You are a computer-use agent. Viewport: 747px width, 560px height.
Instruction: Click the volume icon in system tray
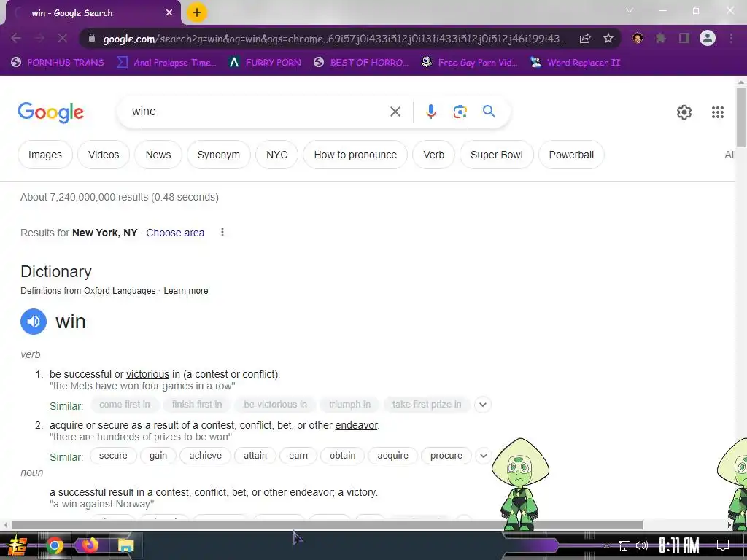coord(642,545)
